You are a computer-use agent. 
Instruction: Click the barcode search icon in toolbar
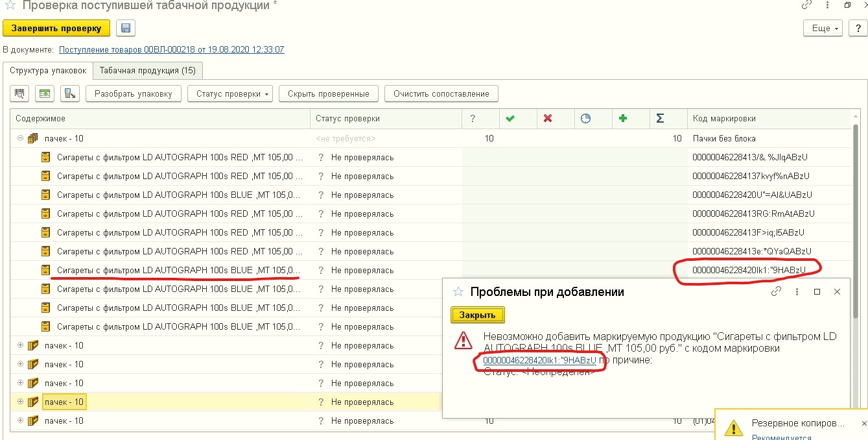(19, 93)
